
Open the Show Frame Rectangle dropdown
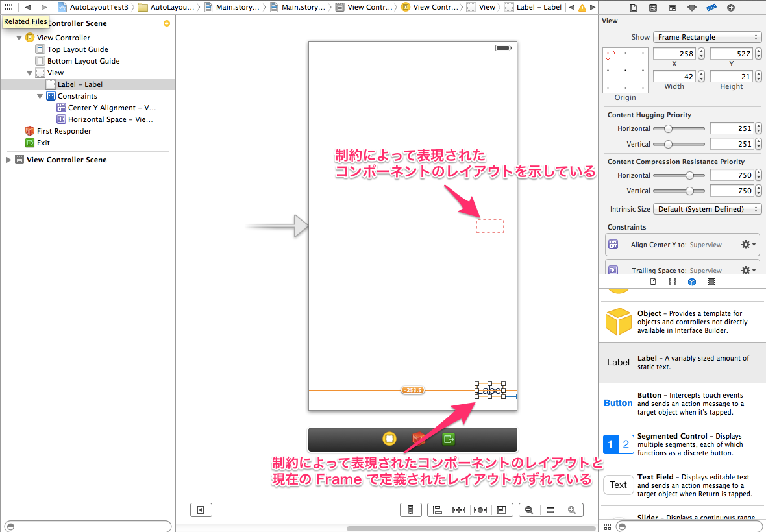[707, 37]
